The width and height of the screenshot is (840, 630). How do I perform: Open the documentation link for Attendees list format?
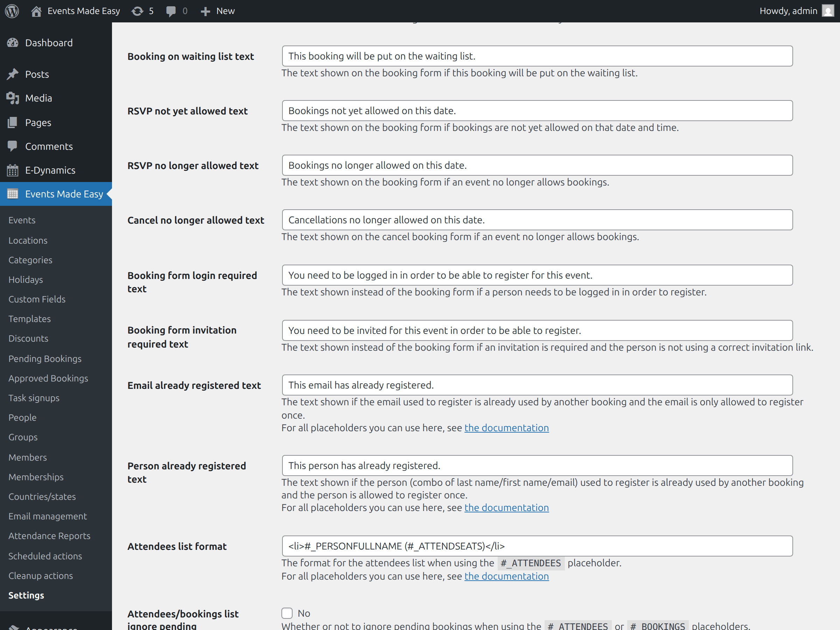pos(506,576)
